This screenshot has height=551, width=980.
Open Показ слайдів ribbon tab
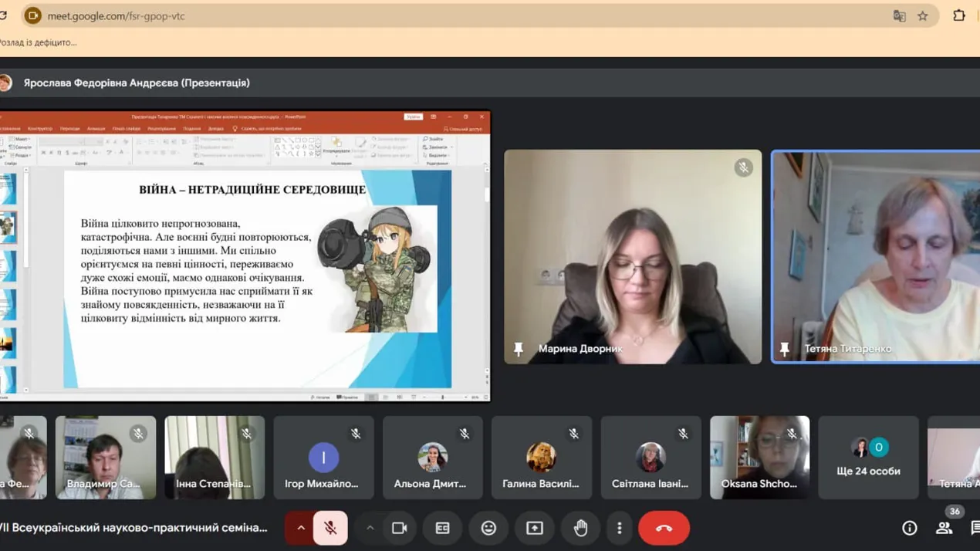pyautogui.click(x=126, y=128)
